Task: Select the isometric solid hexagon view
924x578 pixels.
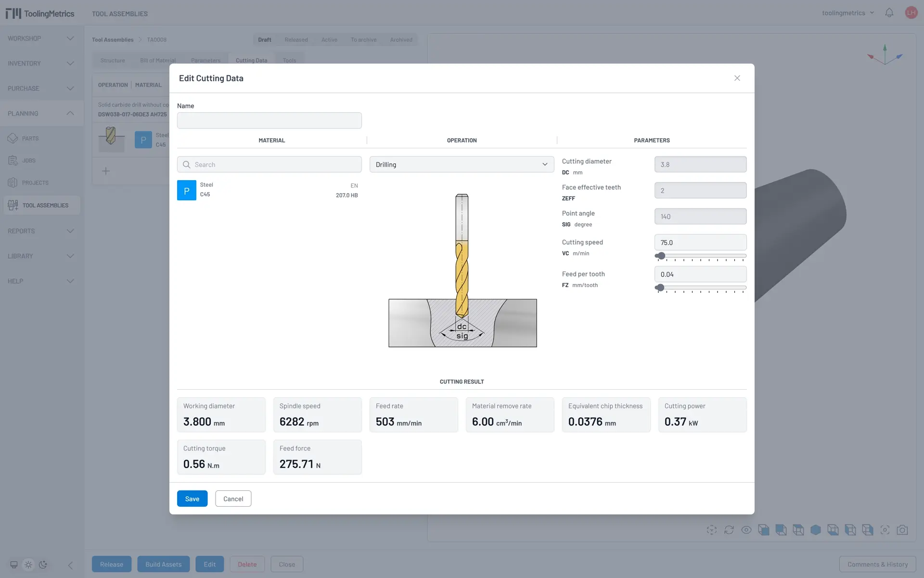Action: (816, 530)
